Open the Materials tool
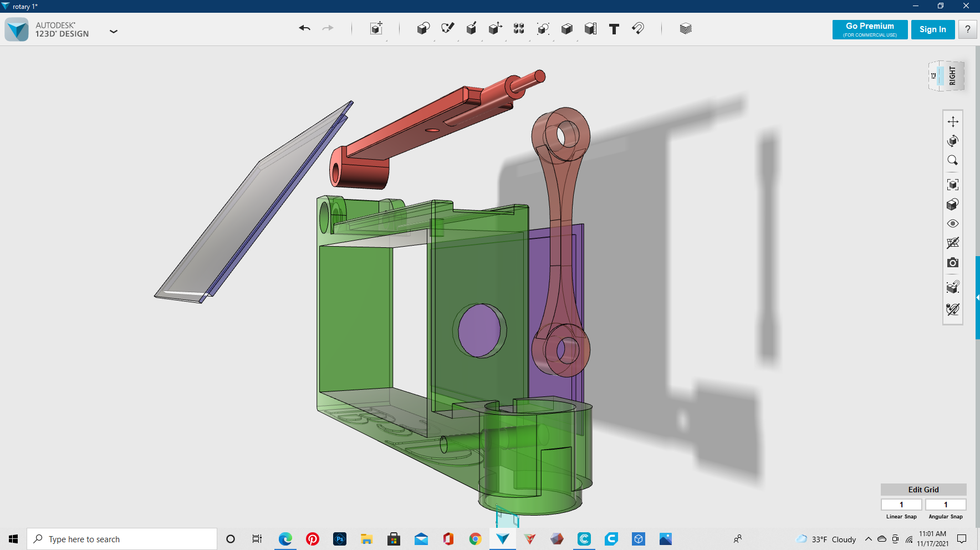 coord(686,29)
